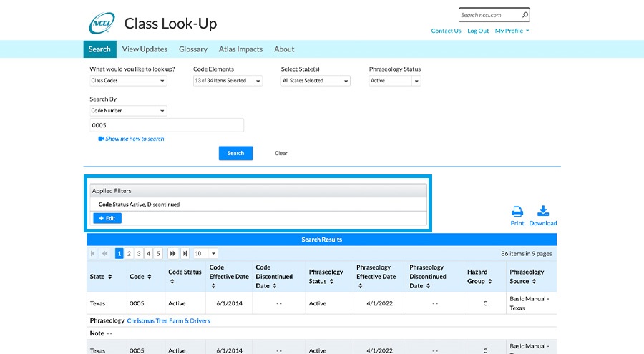644x354 pixels.
Task: Go to results page 2
Action: pos(129,253)
